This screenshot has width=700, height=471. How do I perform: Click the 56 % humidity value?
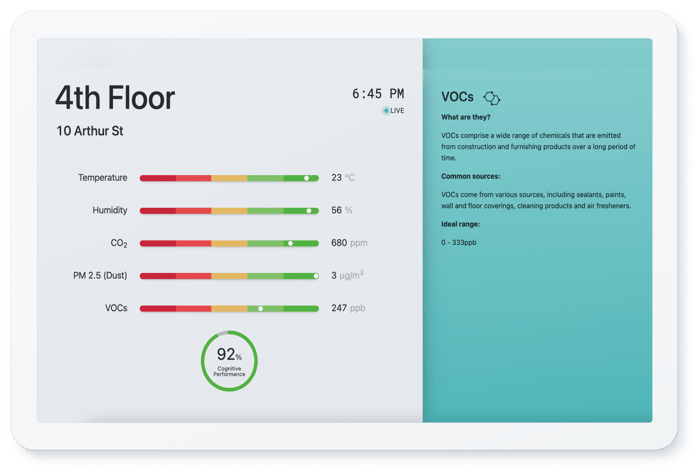(342, 210)
